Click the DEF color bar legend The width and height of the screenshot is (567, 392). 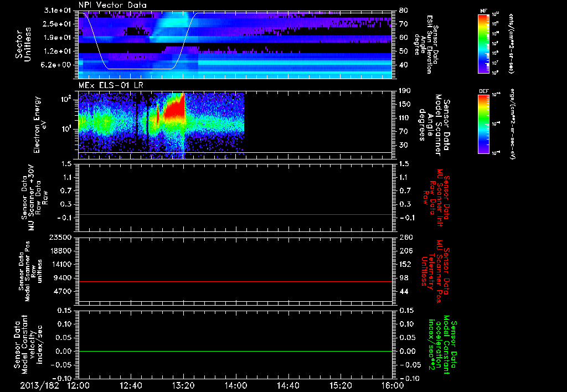pos(484,124)
